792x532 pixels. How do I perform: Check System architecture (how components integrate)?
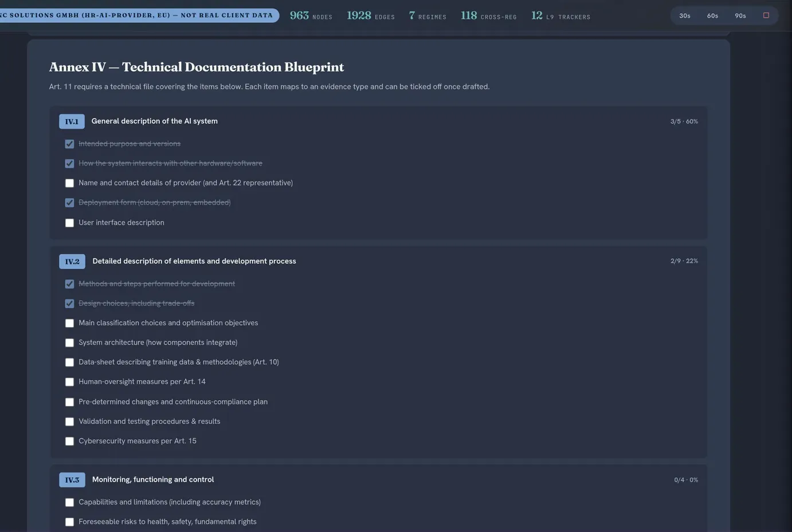69,342
